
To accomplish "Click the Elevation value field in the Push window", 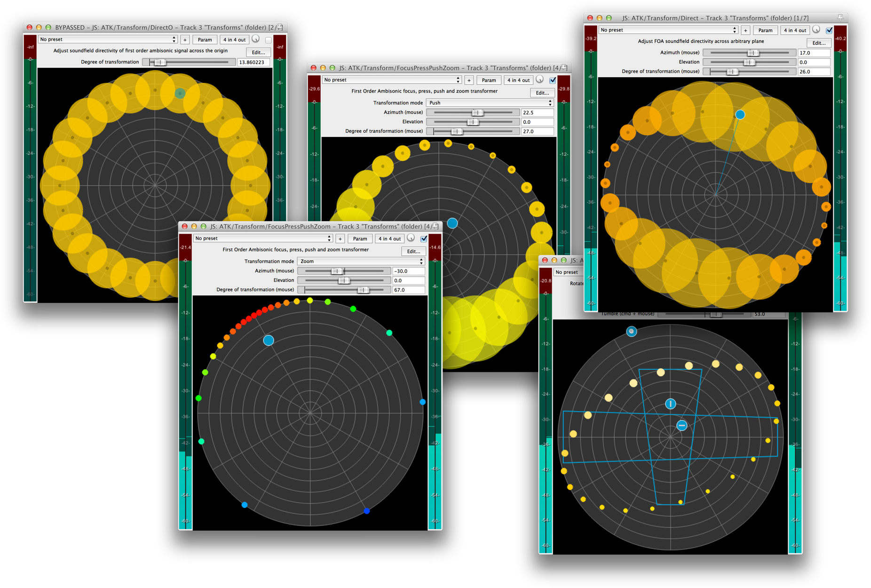I will [x=537, y=122].
